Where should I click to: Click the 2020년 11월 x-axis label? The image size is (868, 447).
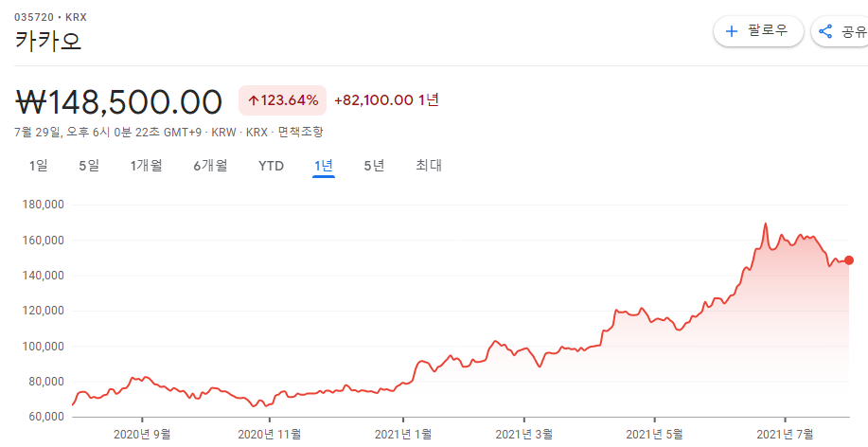(x=270, y=435)
